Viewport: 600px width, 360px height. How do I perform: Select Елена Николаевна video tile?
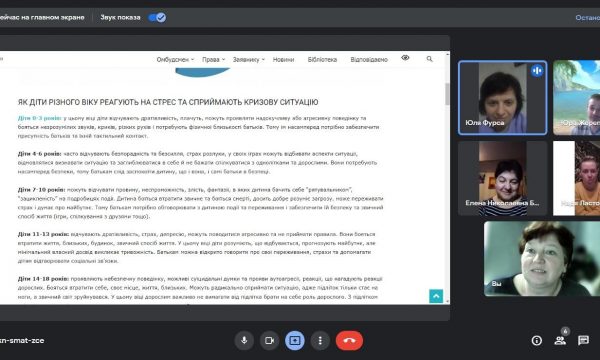click(502, 178)
